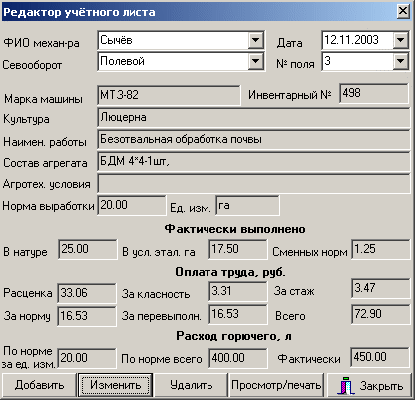The height and width of the screenshot is (401, 416).
Task: Click the Норма выработки field 20.00
Action: coord(131,205)
